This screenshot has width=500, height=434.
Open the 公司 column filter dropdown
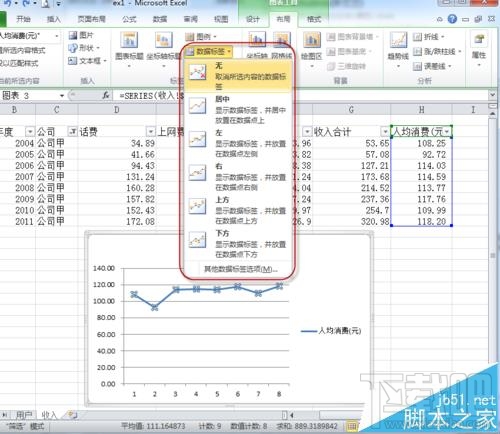pos(72,132)
